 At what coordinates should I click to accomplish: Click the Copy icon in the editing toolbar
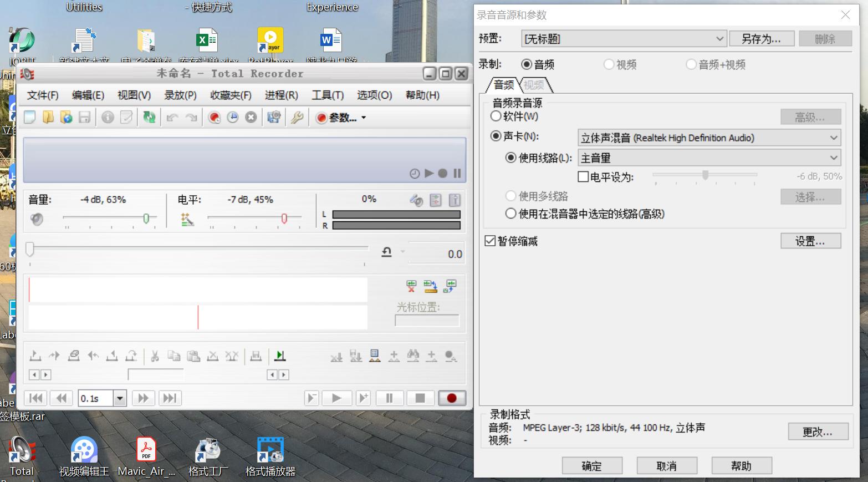tap(174, 356)
